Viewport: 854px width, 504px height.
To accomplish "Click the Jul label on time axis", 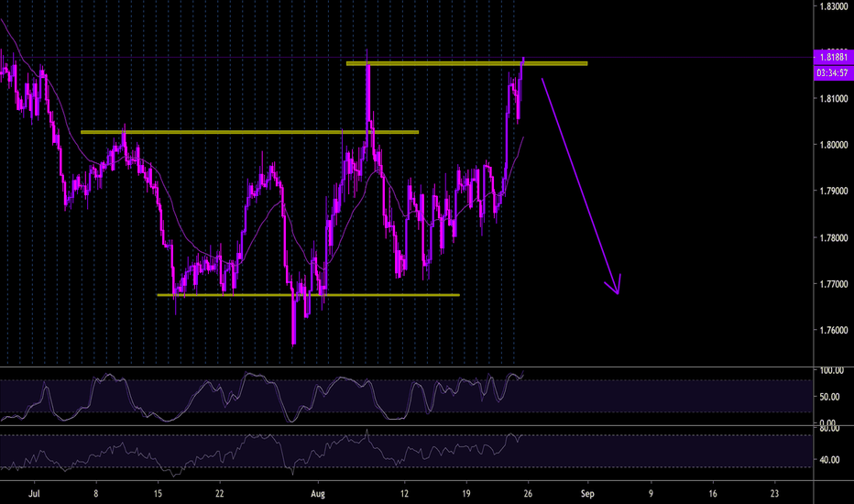I will [x=34, y=494].
